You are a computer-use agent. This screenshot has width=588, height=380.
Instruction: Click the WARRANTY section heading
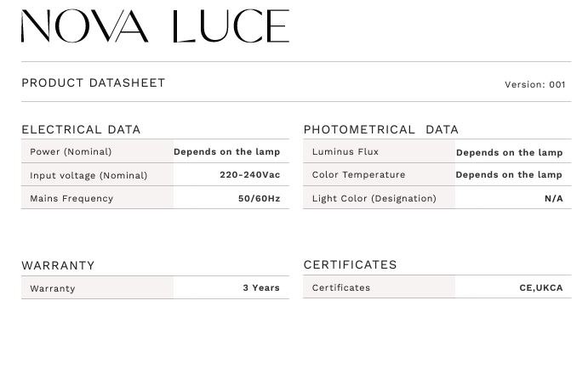pos(58,265)
